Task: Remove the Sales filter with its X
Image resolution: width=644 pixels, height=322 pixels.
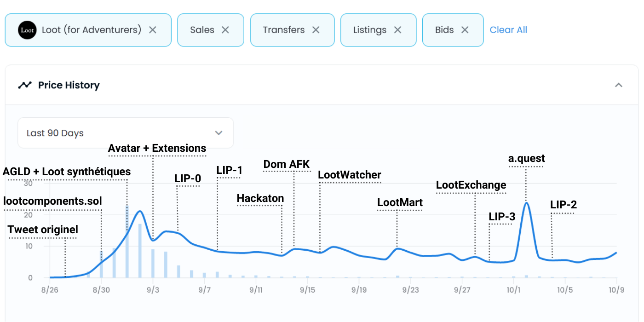Action: (x=225, y=30)
